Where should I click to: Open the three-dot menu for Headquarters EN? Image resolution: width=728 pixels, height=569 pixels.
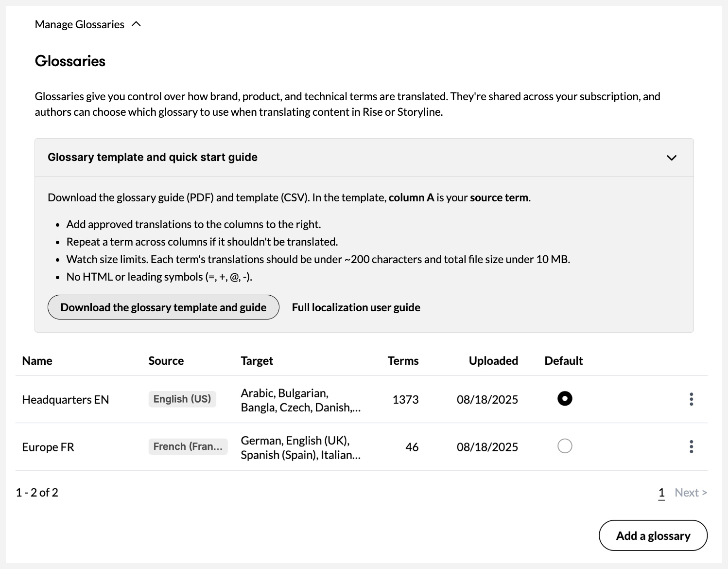click(x=691, y=399)
